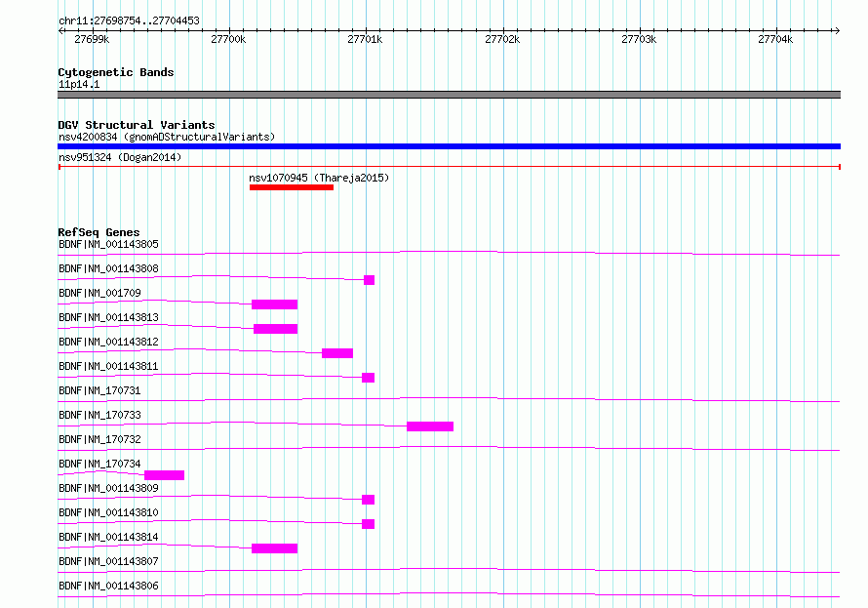Click the BDNF|NM_001709 transcript label
868x608 pixels.
(x=99, y=294)
